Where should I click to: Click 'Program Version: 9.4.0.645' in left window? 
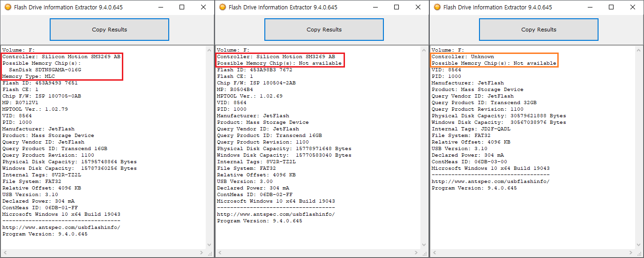(45, 234)
